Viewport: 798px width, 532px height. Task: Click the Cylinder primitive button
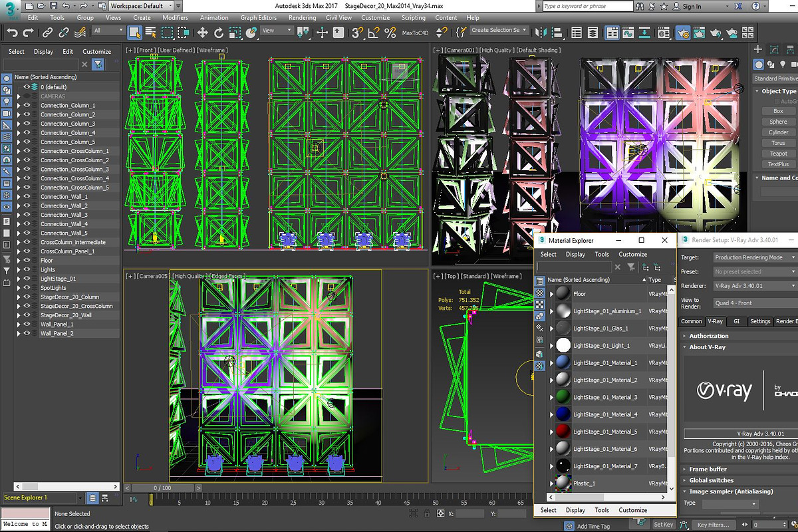tap(778, 132)
